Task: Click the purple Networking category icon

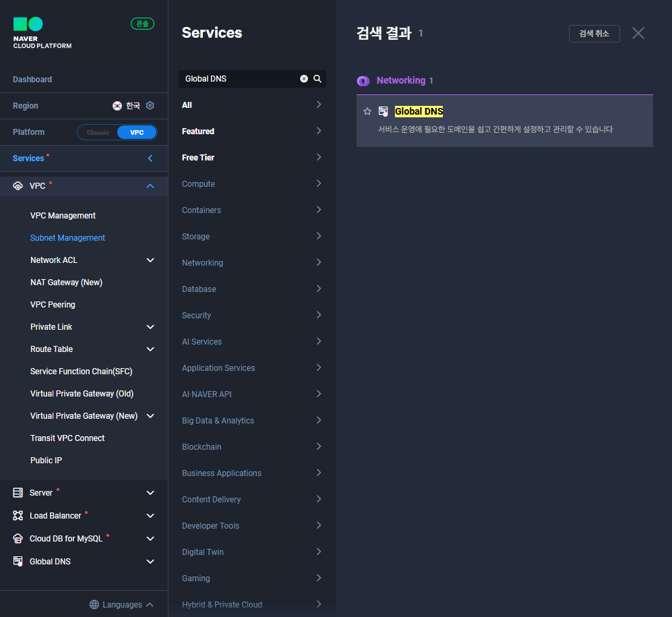Action: (x=363, y=81)
